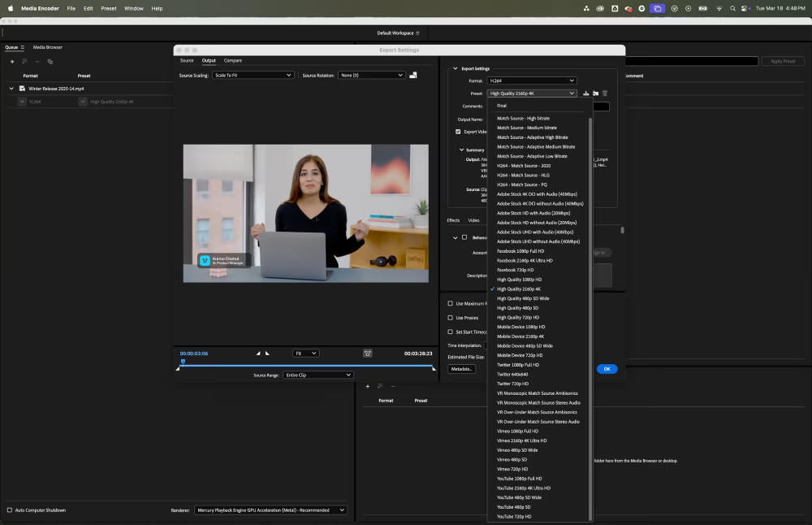Click the Import Preset folder icon
The image size is (812, 525).
[595, 93]
